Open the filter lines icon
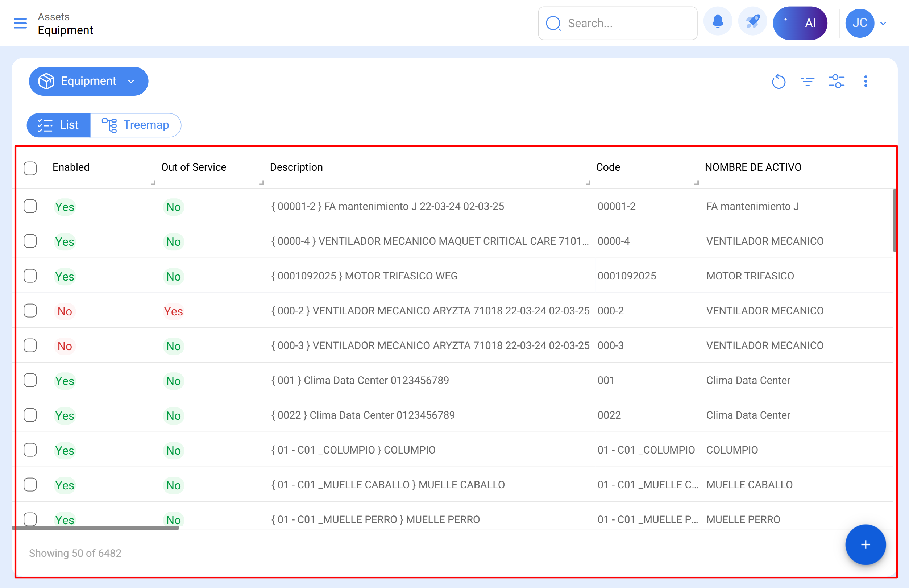909x588 pixels. (x=808, y=81)
